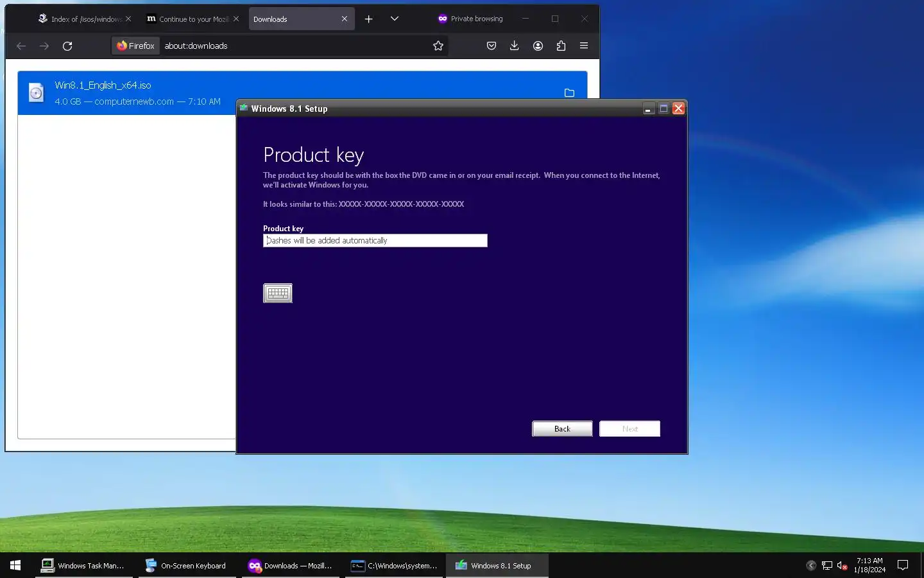The width and height of the screenshot is (924, 578).
Task: Switch to On-Screen Keyboard in taskbar
Action: click(187, 566)
